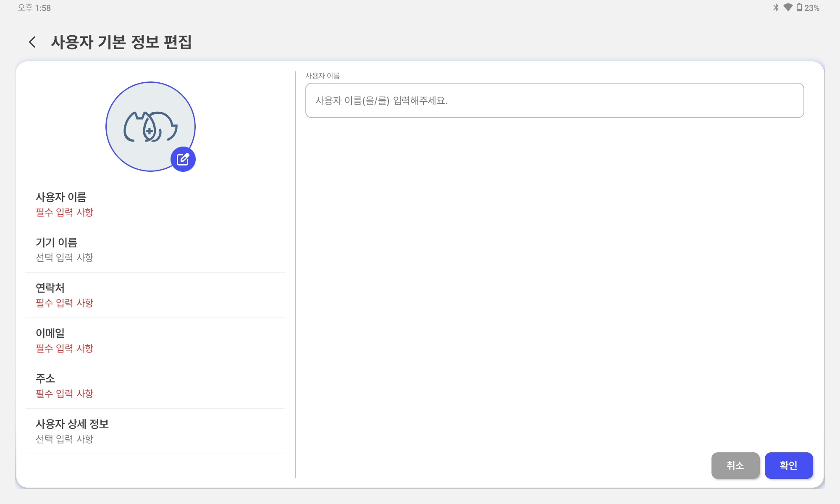
Task: Click the 취소 button
Action: [735, 465]
